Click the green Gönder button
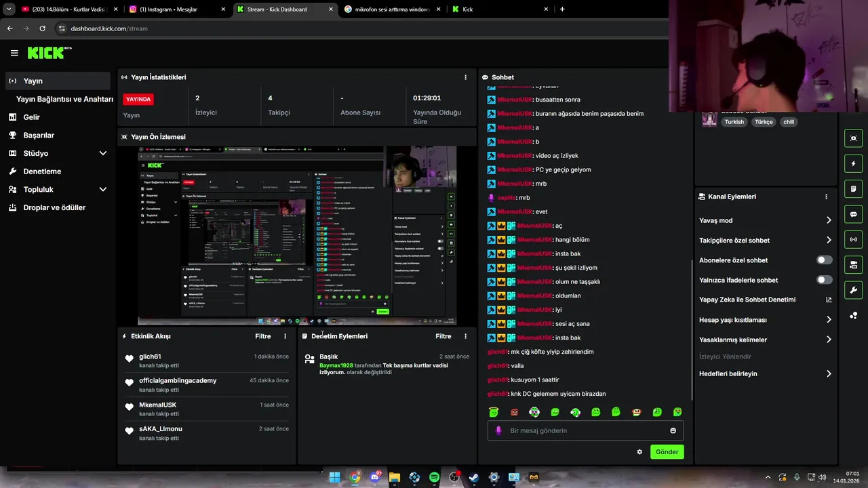 point(667,452)
